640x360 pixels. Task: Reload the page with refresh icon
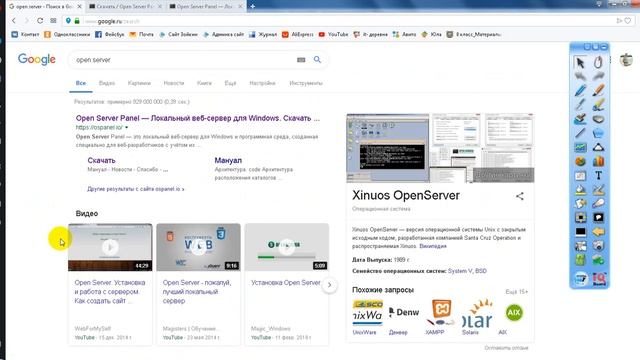[x=40, y=20]
